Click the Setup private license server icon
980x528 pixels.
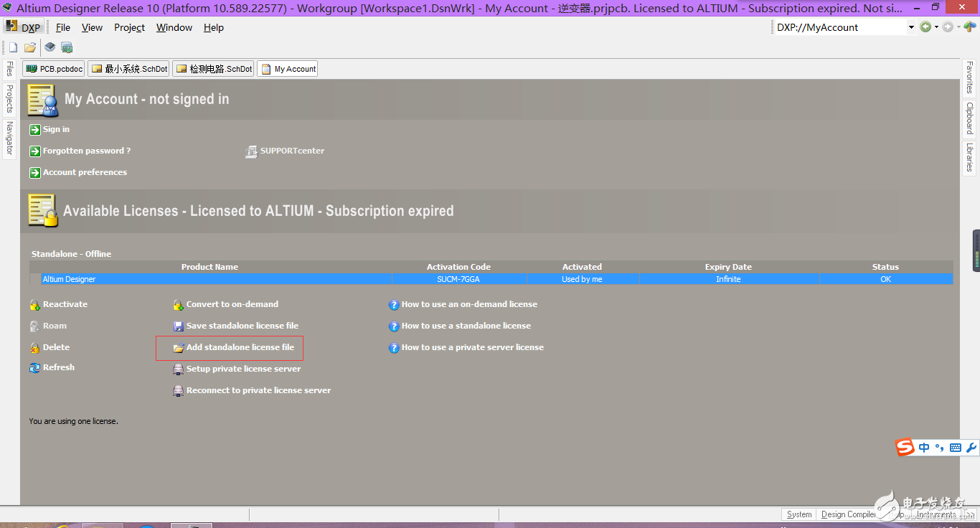[x=179, y=369]
